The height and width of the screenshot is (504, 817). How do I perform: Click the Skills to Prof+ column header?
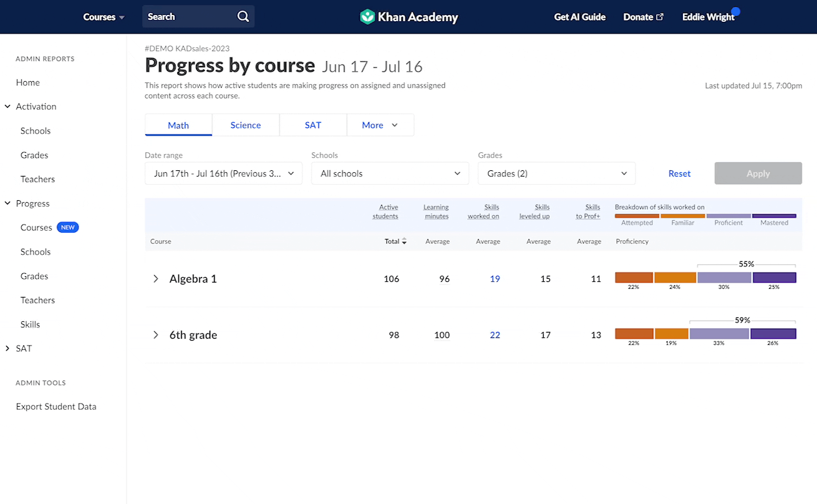(x=588, y=211)
